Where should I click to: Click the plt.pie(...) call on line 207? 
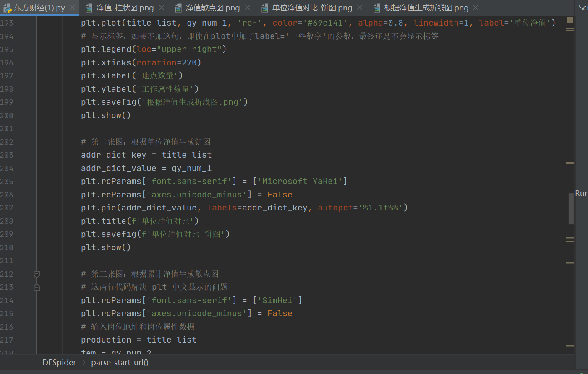click(244, 208)
